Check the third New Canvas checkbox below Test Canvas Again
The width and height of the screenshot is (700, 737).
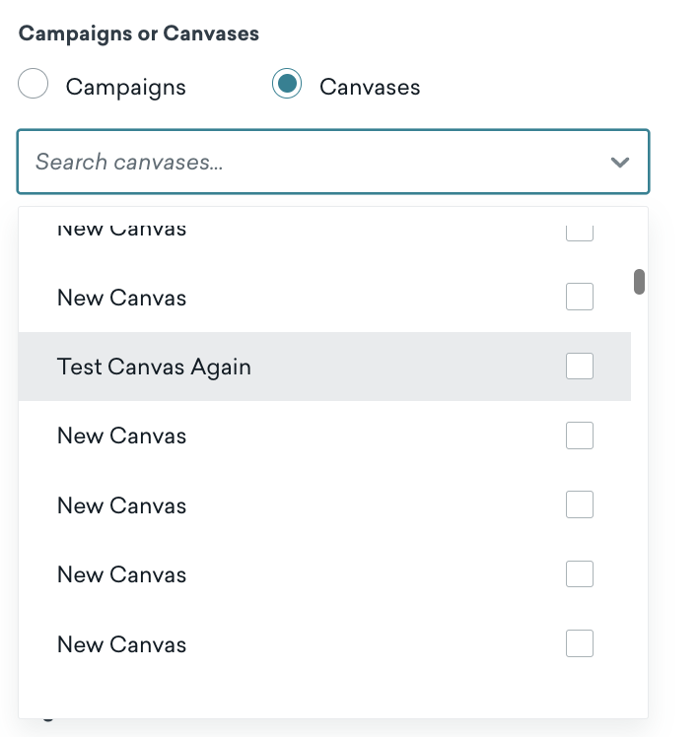pyautogui.click(x=579, y=573)
